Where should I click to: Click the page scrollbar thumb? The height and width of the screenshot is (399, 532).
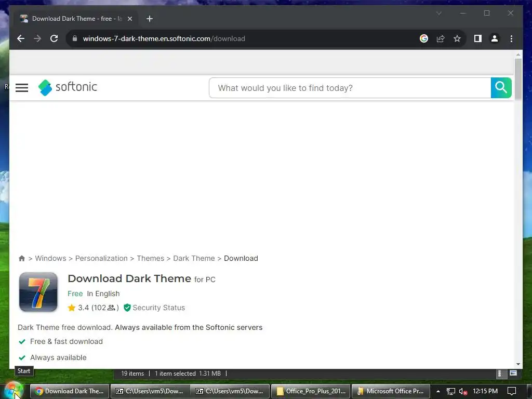(x=518, y=79)
